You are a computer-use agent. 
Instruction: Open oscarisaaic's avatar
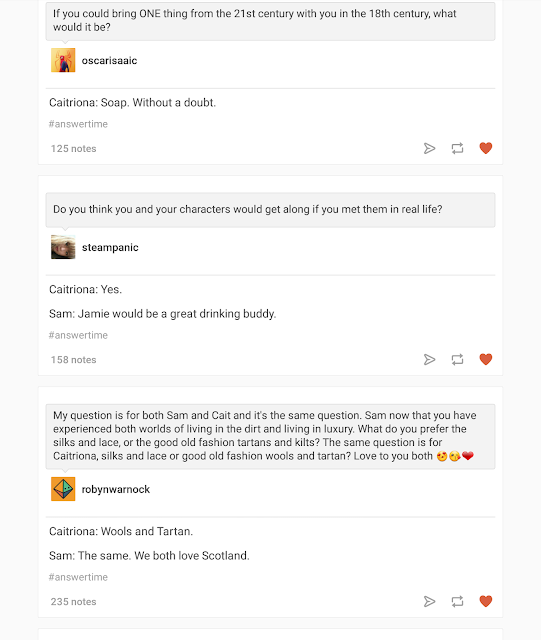(63, 60)
